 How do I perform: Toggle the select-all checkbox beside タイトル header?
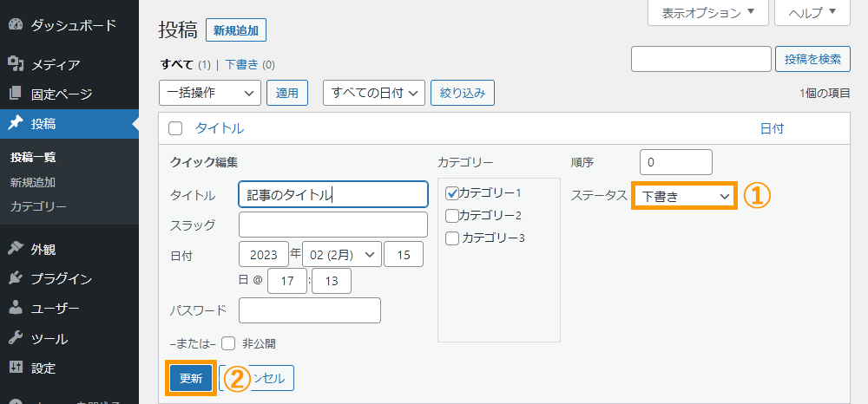click(175, 129)
